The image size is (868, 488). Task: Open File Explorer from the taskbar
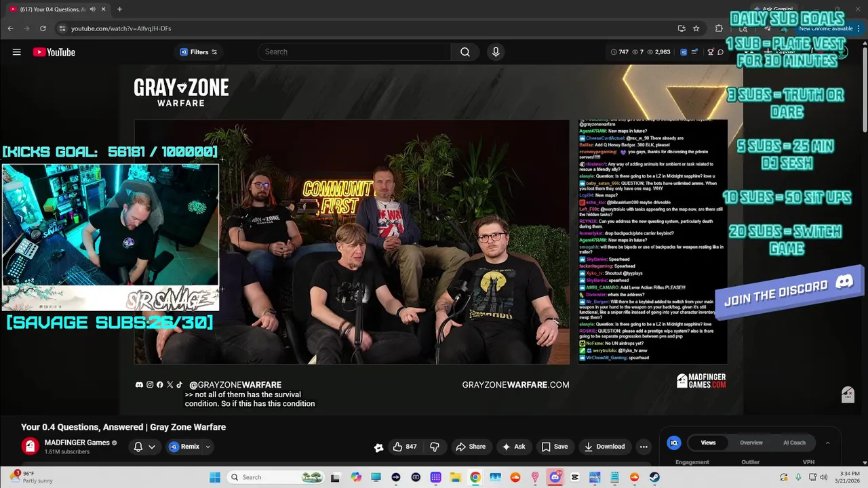point(456,477)
